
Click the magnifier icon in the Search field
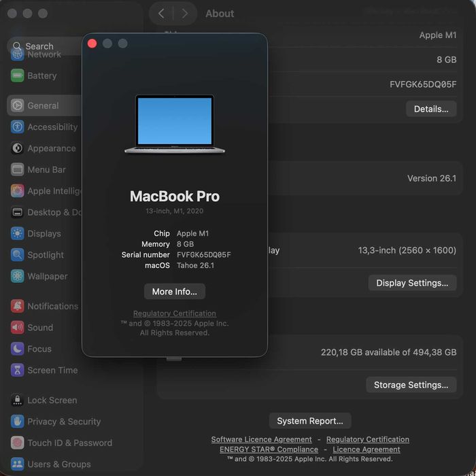[17, 46]
